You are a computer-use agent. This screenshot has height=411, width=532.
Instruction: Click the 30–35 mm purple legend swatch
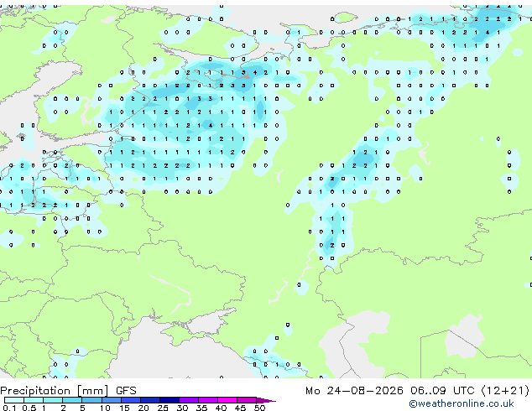click(x=189, y=400)
